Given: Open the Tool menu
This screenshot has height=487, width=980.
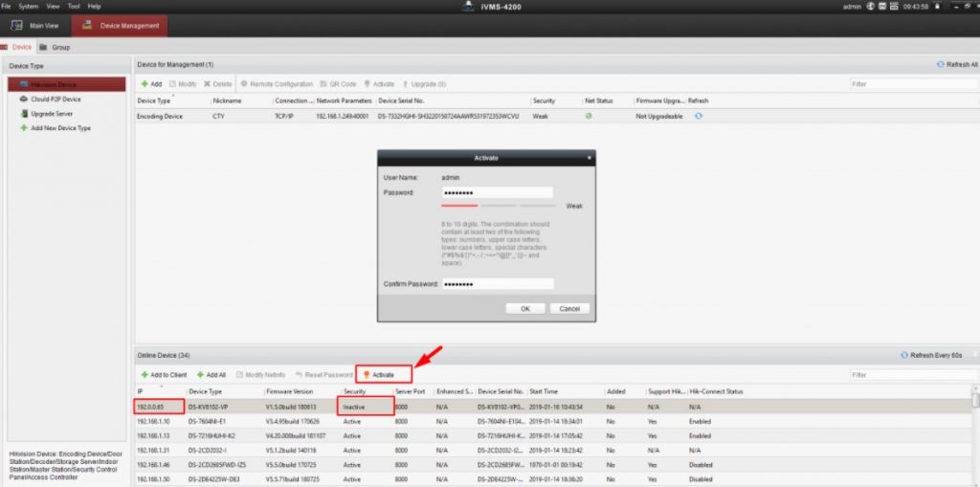Looking at the screenshot, I should coord(74,6).
